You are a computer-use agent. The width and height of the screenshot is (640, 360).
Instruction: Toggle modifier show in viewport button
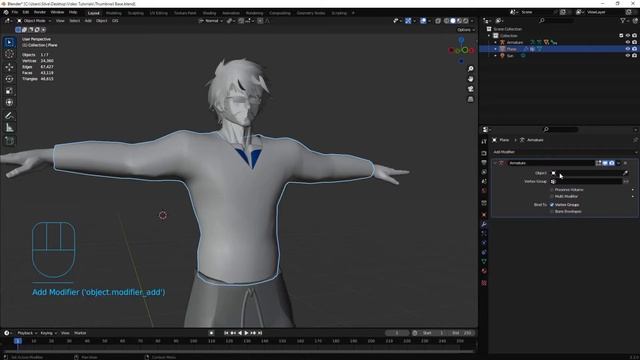(x=605, y=163)
